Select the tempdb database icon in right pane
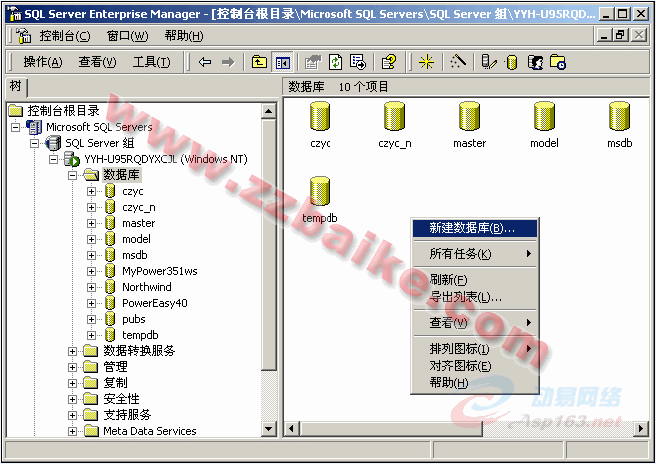Viewport: 656px width, 464px height. (x=320, y=191)
